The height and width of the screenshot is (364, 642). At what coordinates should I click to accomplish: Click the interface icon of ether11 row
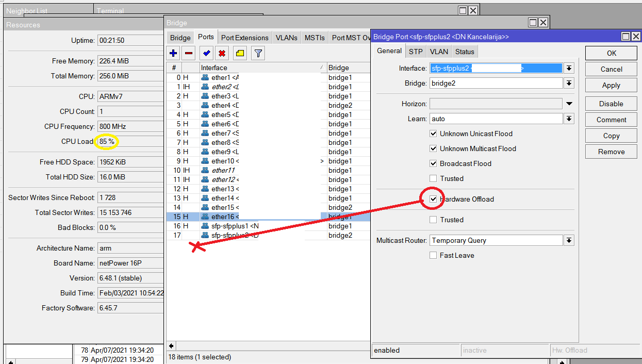pyautogui.click(x=205, y=170)
